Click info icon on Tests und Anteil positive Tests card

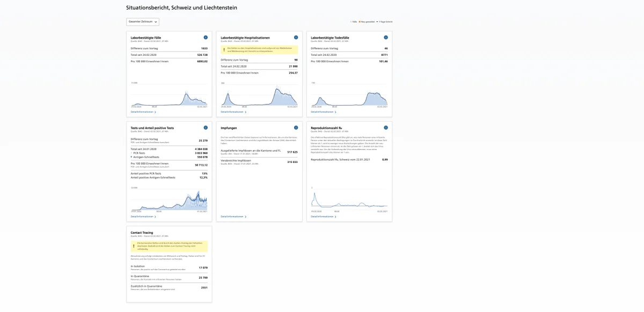pos(206,128)
